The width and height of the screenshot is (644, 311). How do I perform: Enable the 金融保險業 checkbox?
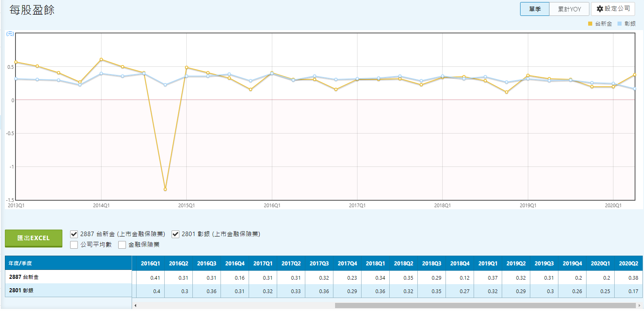point(122,245)
